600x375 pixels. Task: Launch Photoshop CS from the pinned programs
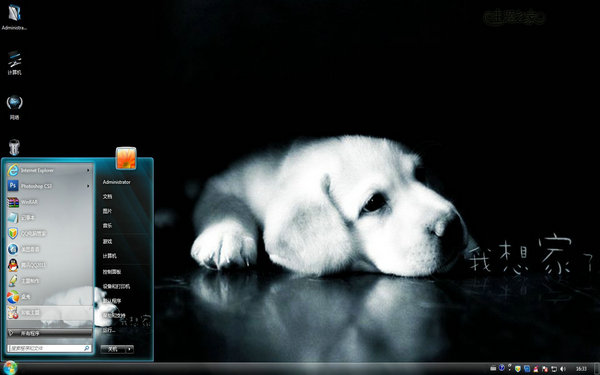[49, 186]
